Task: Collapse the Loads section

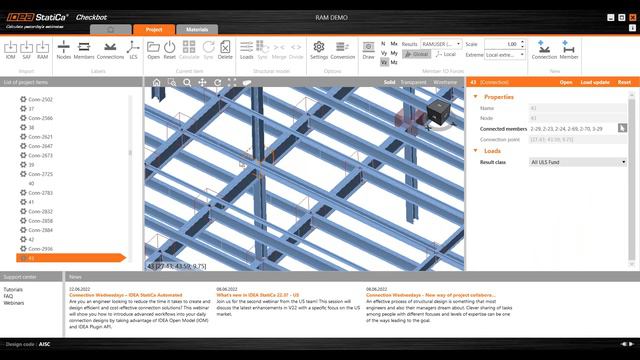Action: pos(475,151)
